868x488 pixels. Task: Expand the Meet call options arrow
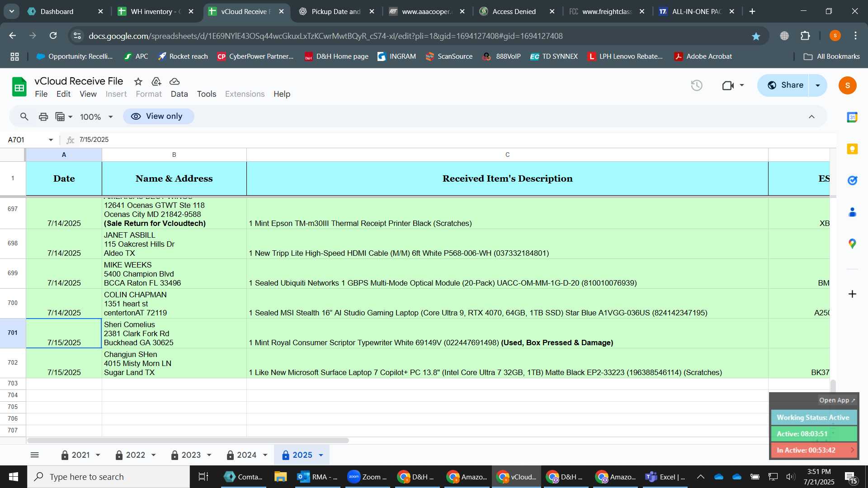pyautogui.click(x=741, y=85)
